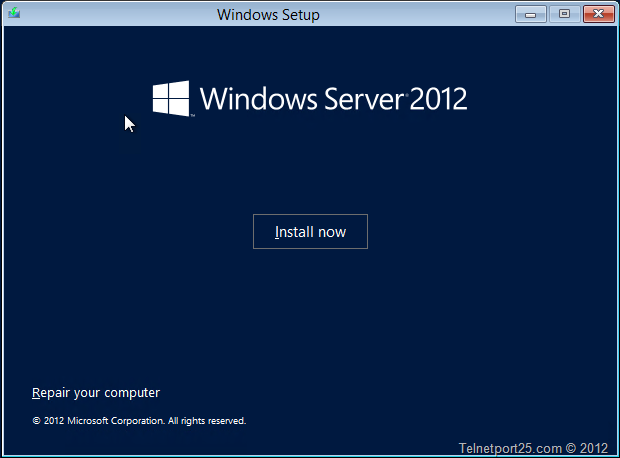Click the Microsoft Corporation copyright text

(139, 421)
